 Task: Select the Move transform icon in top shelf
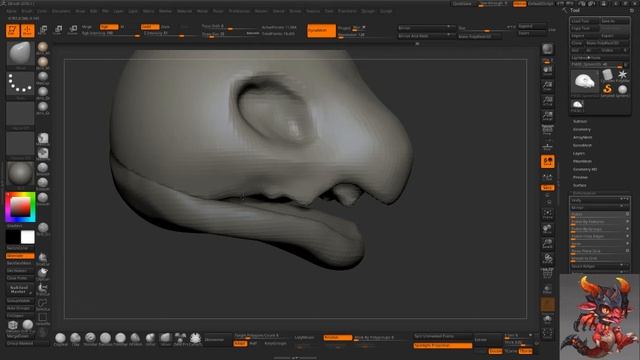pyautogui.click(x=43, y=30)
